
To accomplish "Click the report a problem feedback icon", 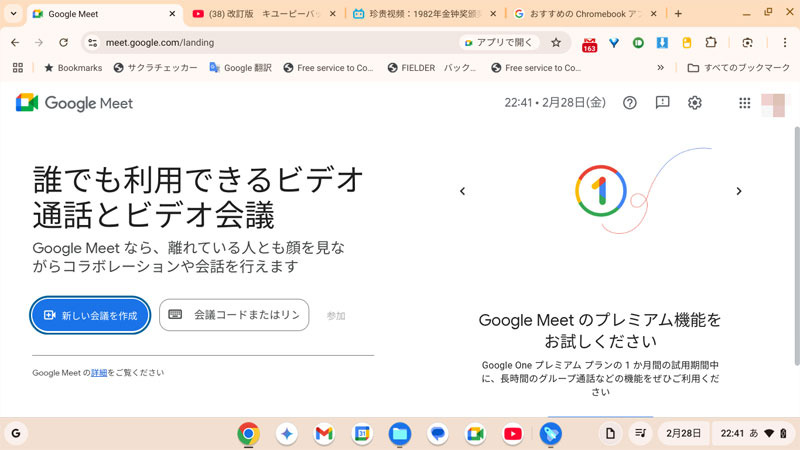I will 662,103.
